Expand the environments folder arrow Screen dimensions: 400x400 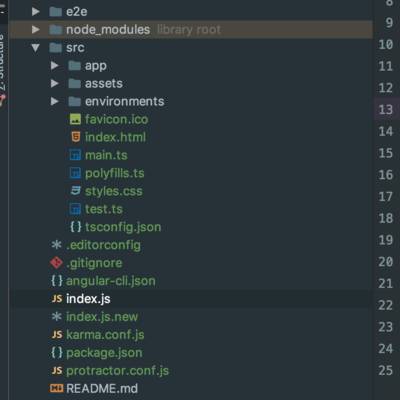(x=55, y=101)
